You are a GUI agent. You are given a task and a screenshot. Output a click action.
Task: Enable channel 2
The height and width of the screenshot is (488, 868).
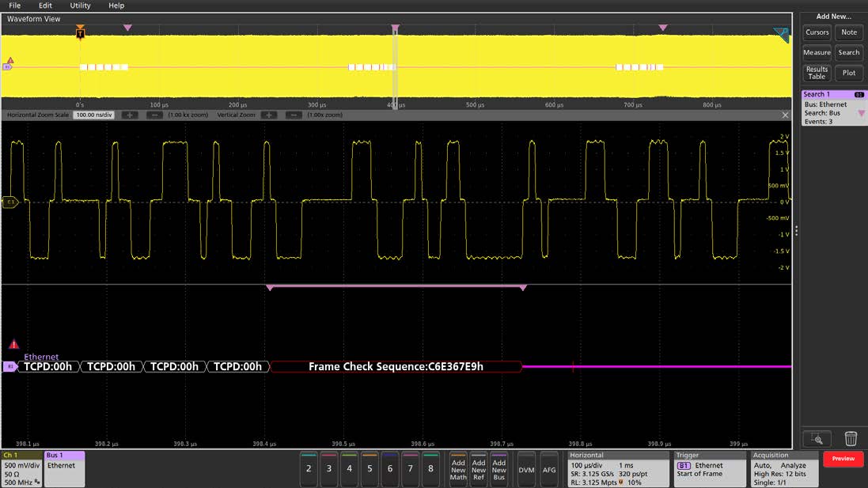click(309, 469)
